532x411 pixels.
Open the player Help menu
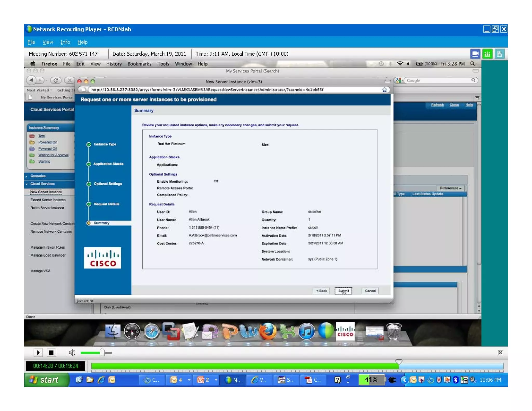point(82,42)
